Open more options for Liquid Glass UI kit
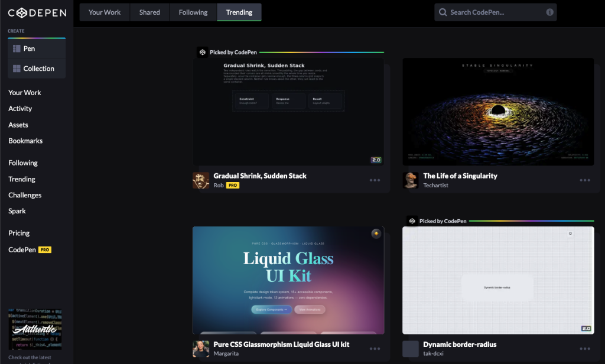The height and width of the screenshot is (364, 605). point(375,349)
